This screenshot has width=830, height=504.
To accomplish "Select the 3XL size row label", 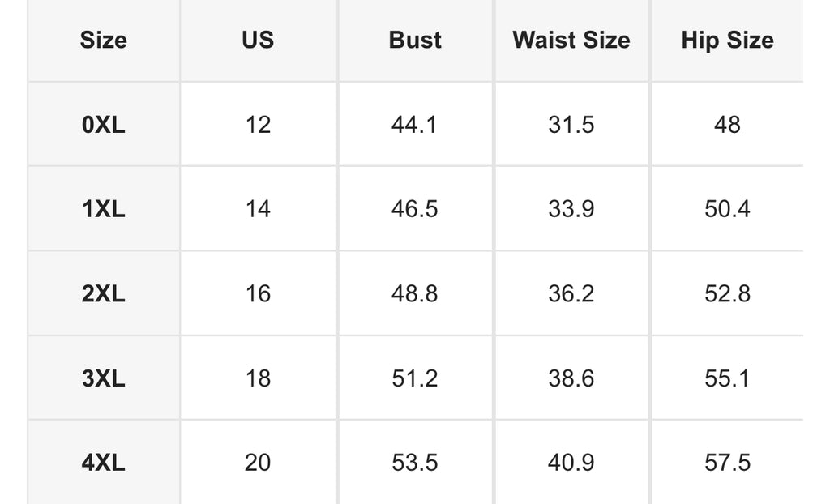I will (x=103, y=378).
